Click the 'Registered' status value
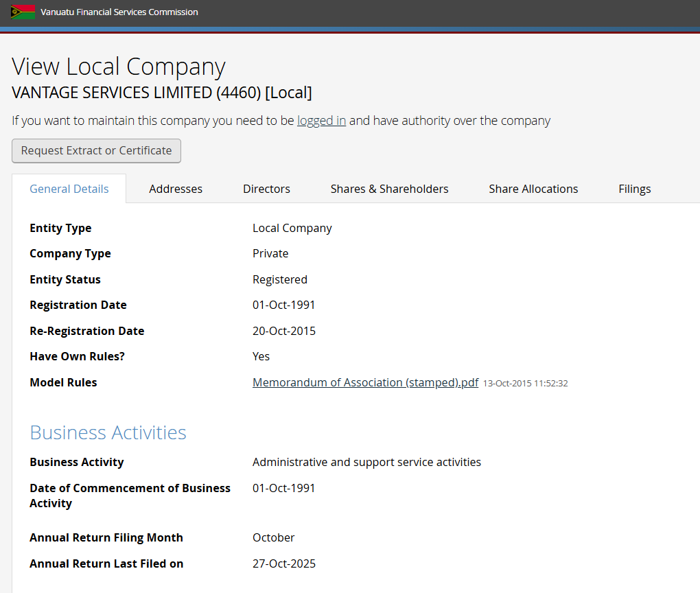The height and width of the screenshot is (593, 700). (280, 279)
